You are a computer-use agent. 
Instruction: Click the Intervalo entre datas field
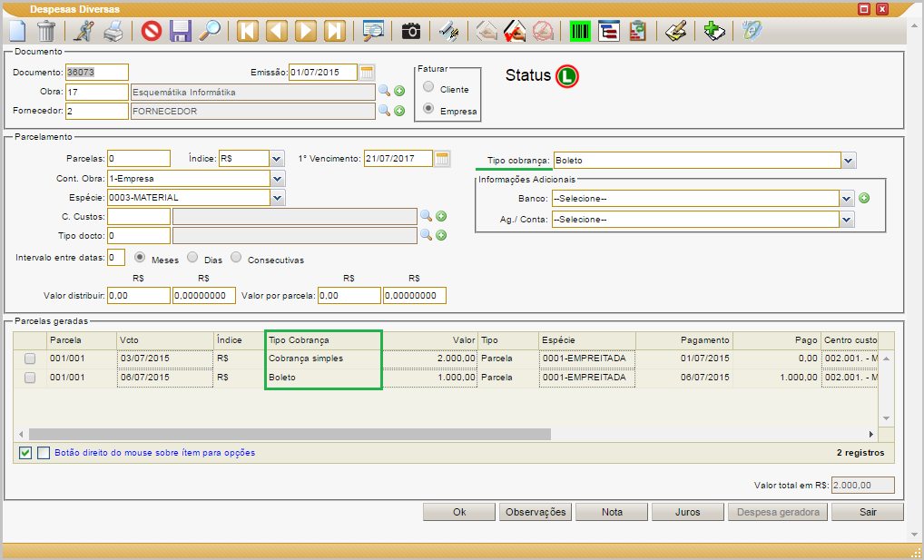coord(116,258)
